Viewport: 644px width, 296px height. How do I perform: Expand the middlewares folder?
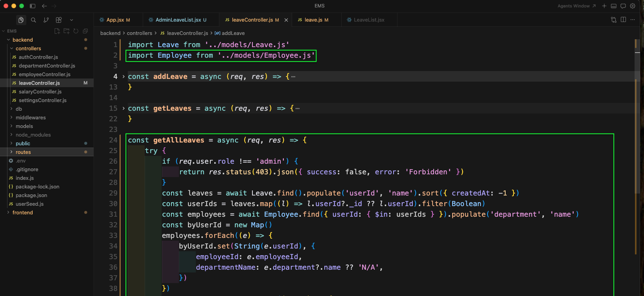pos(11,117)
